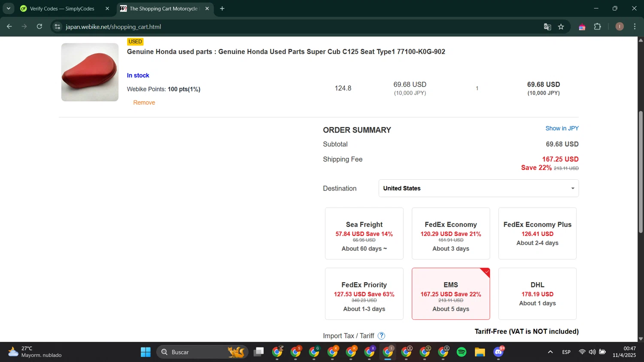Image resolution: width=644 pixels, height=362 pixels.
Task: Open File Explorer from taskbar
Action: (480, 352)
